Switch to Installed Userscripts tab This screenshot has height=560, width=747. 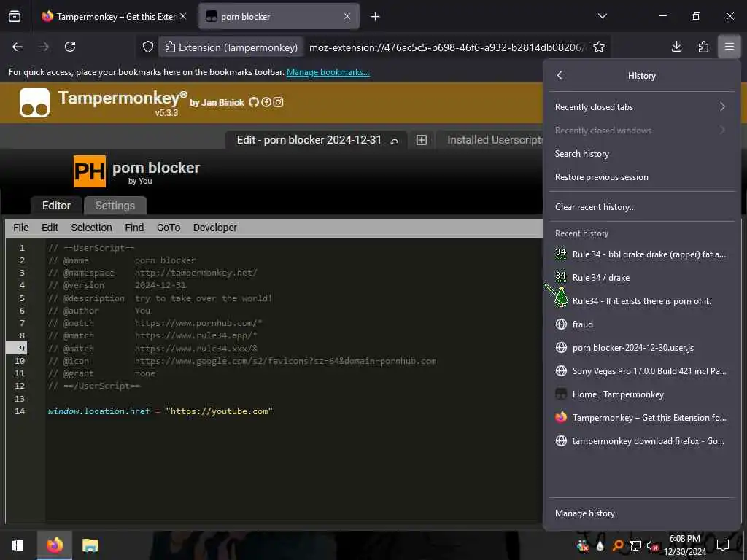490,140
